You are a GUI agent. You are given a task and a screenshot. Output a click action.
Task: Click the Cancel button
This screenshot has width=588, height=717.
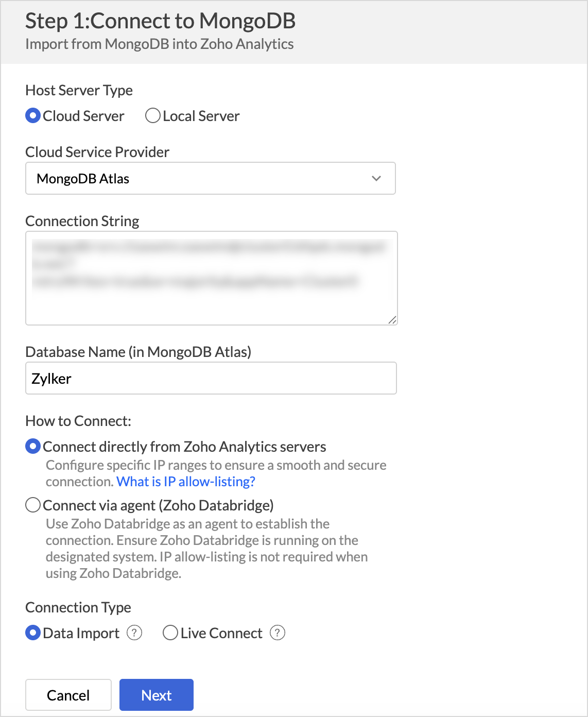(68, 695)
